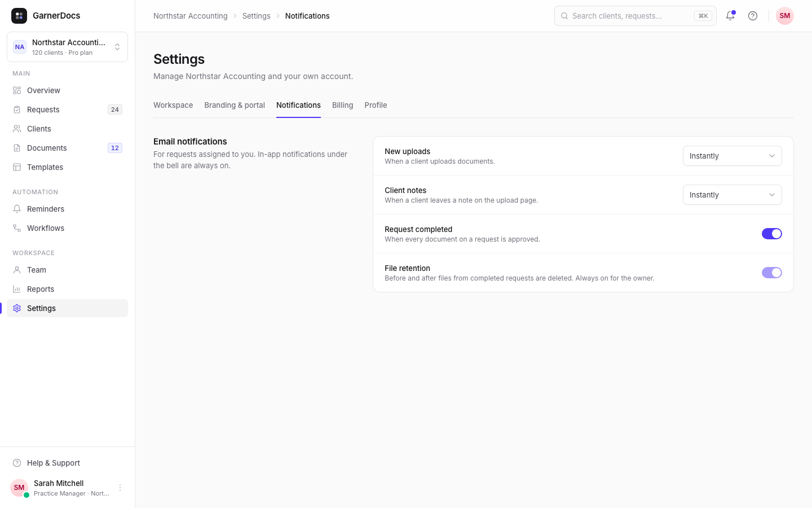The image size is (812, 508).
Task: Open Reminders in the sidebar
Action: point(67,209)
